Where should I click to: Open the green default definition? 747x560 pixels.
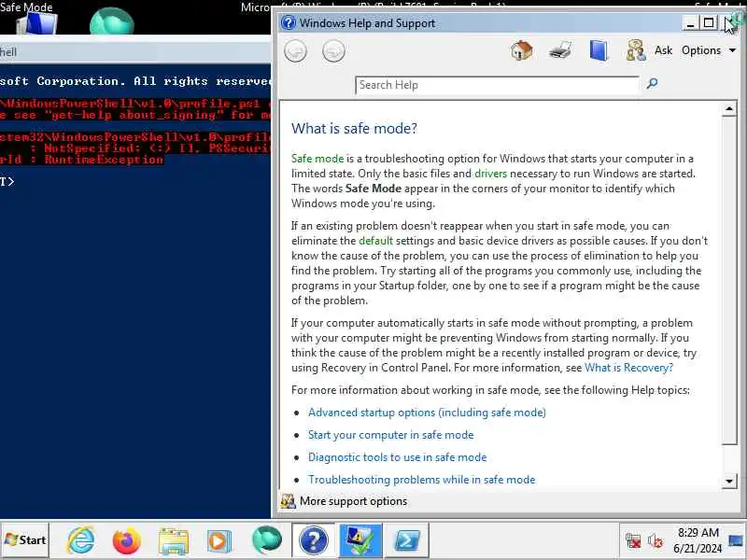click(376, 241)
